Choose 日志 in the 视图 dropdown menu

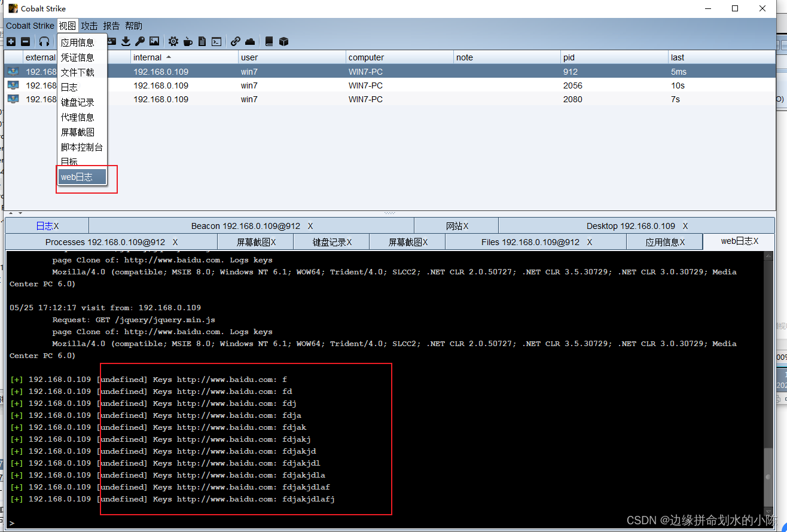pyautogui.click(x=82, y=87)
